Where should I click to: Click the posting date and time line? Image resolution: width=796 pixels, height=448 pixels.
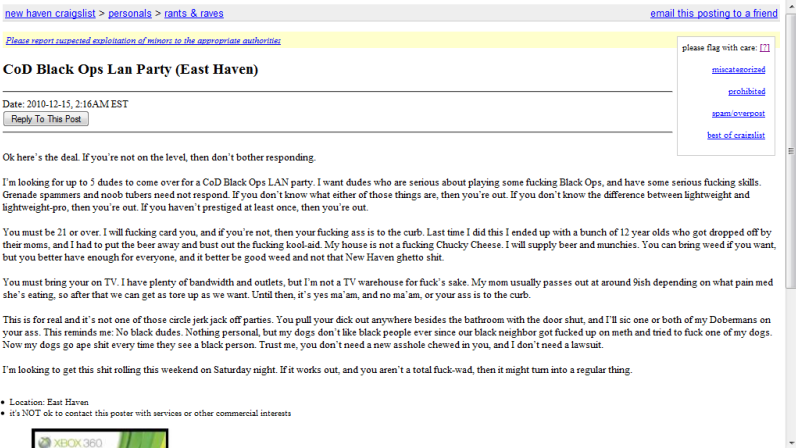(65, 103)
